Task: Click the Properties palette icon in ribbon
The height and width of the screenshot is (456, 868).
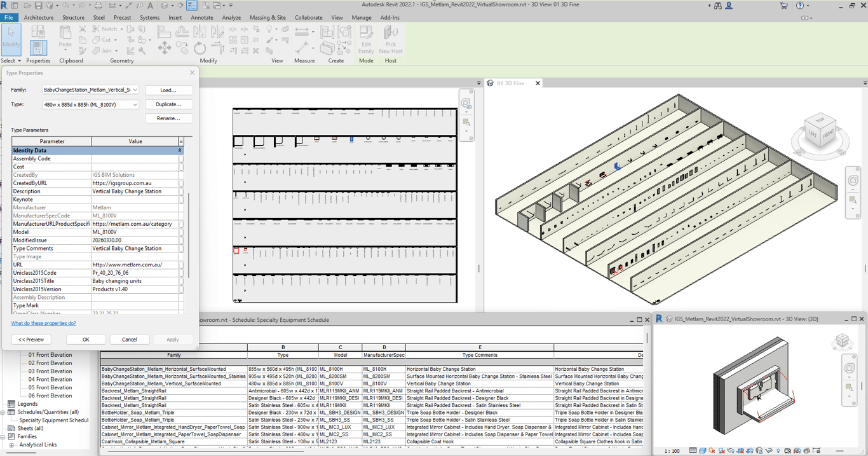Action: [x=38, y=47]
